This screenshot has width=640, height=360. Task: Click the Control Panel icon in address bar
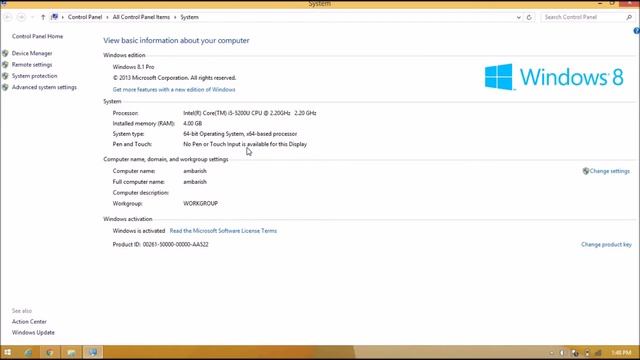(54, 17)
